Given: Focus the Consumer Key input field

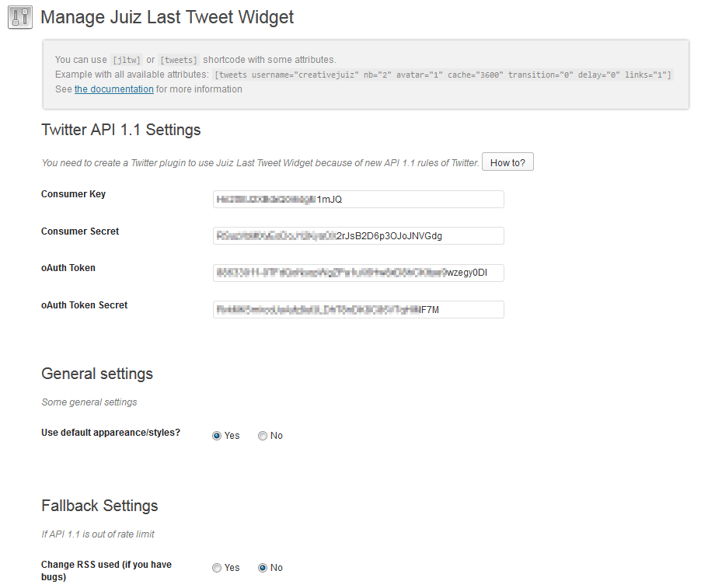Looking at the screenshot, I should coord(358,200).
